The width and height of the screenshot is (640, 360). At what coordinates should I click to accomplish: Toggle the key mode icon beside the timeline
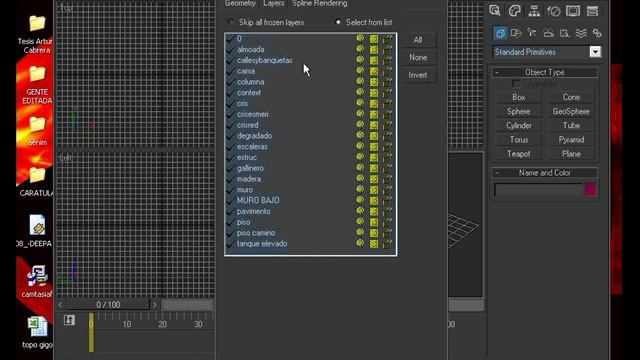coord(69,320)
